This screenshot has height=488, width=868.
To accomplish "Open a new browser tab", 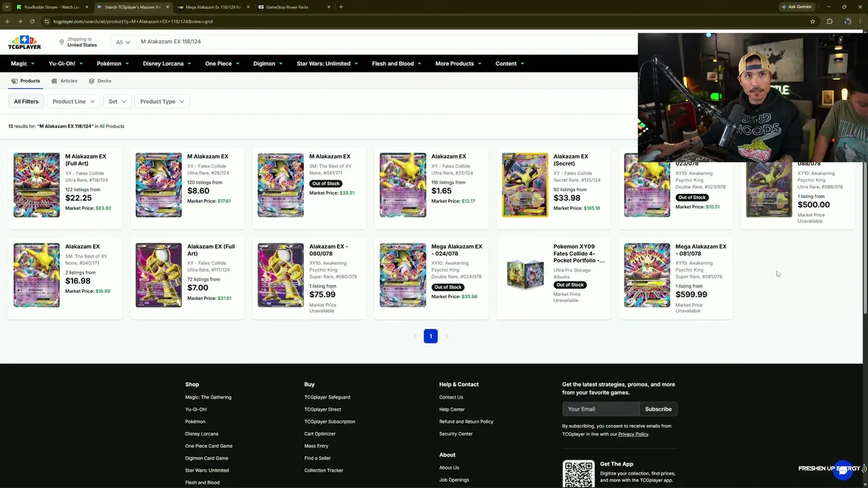I will 341,7.
